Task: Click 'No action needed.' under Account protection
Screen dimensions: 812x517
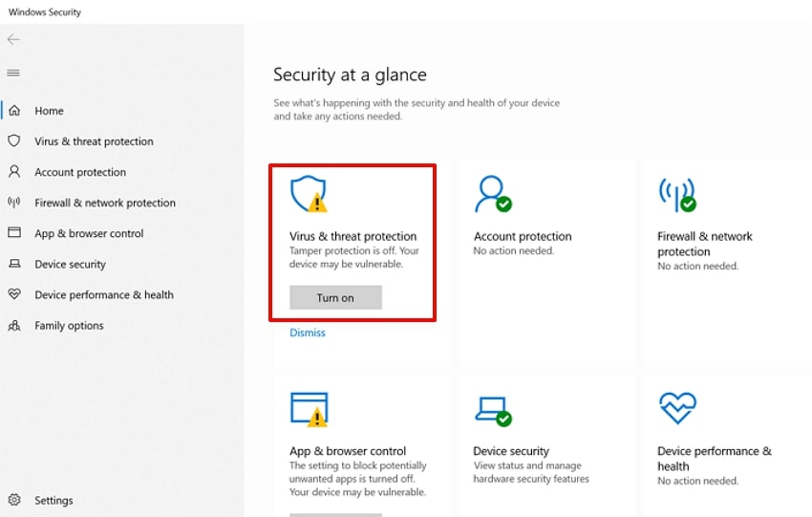Action: 514,250
